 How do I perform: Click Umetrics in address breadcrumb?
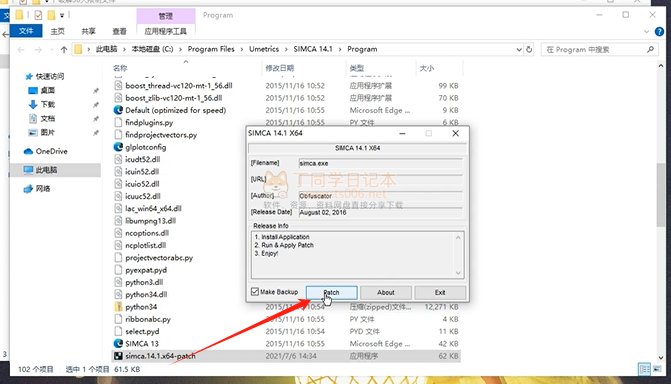coord(264,49)
